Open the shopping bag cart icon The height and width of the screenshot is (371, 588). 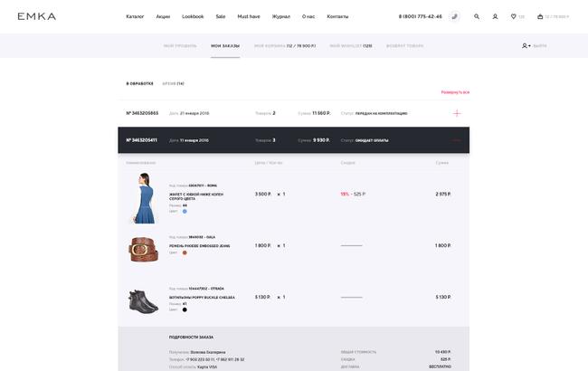pos(540,16)
